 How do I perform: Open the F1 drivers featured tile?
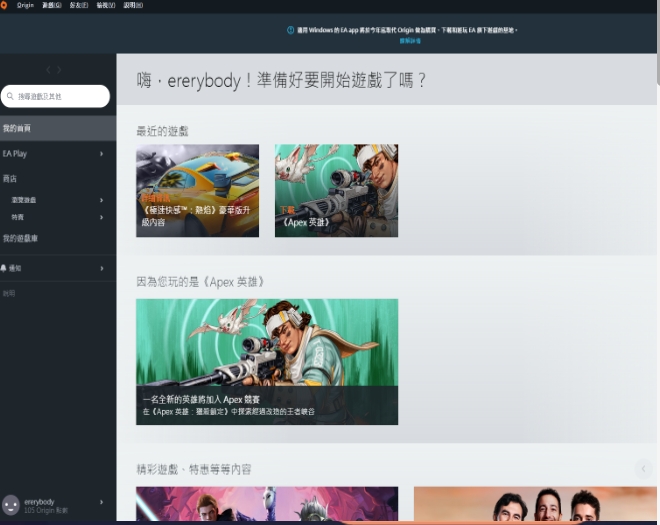click(535, 504)
